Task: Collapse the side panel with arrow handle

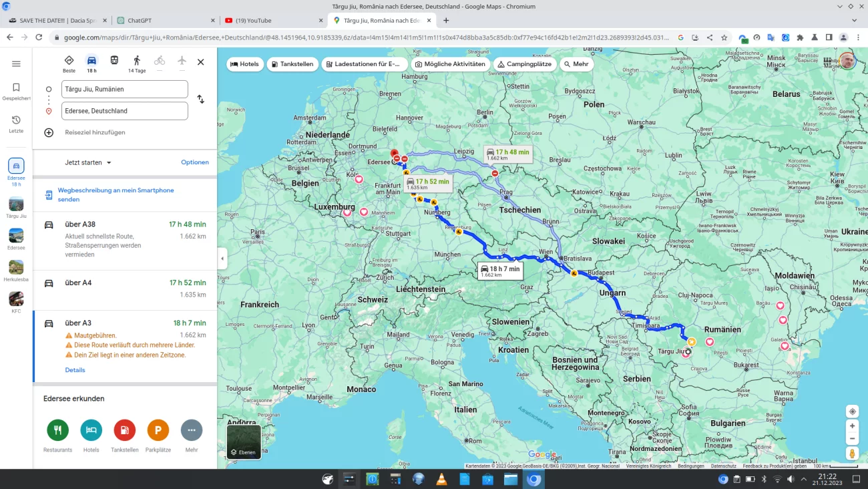Action: (x=222, y=259)
